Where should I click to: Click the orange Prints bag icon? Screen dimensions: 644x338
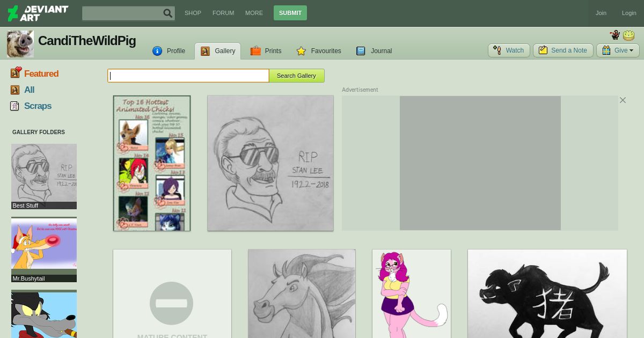tap(255, 51)
